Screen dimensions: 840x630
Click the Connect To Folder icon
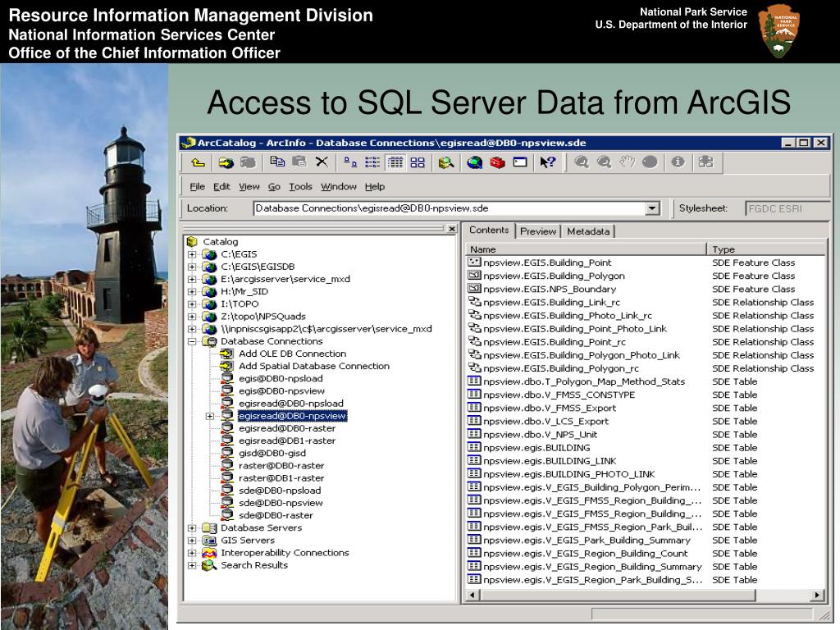[x=226, y=162]
